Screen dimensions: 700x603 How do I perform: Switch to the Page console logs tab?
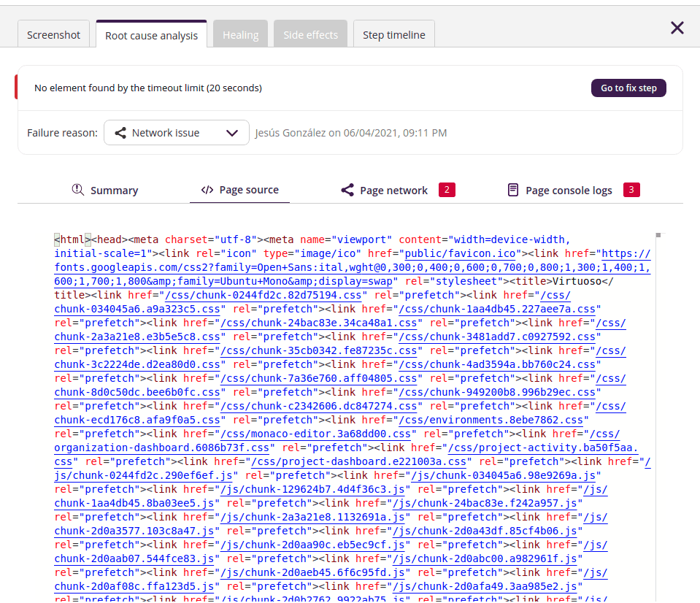tap(569, 190)
